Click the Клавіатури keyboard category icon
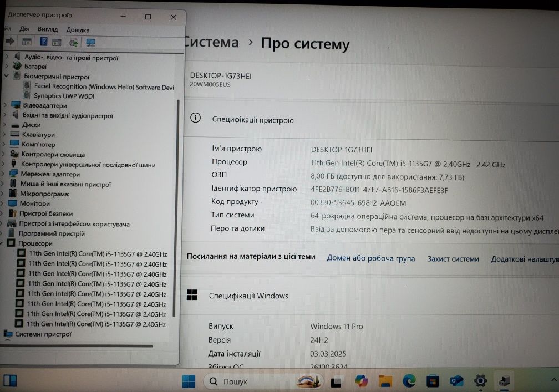 pyautogui.click(x=15, y=134)
